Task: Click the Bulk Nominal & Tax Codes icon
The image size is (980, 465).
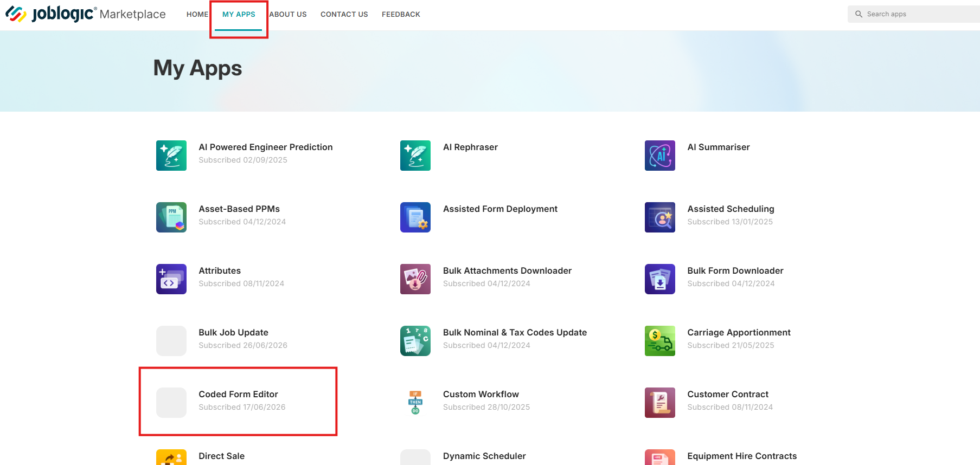Action: pos(415,341)
